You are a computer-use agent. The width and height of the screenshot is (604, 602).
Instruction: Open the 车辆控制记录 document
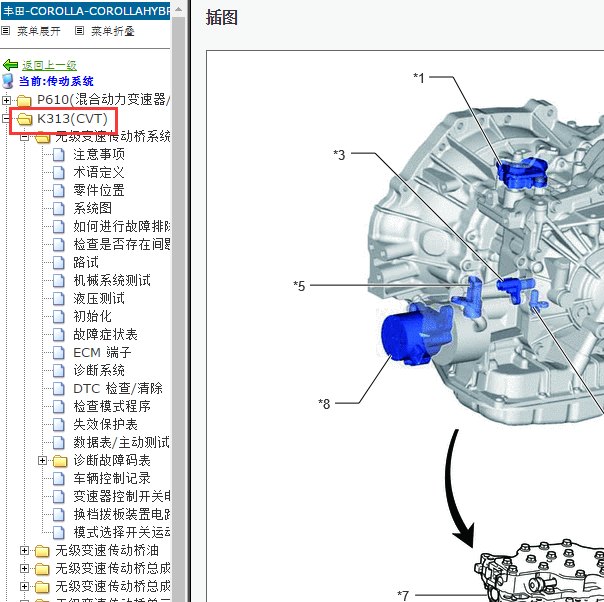pyautogui.click(x=112, y=478)
